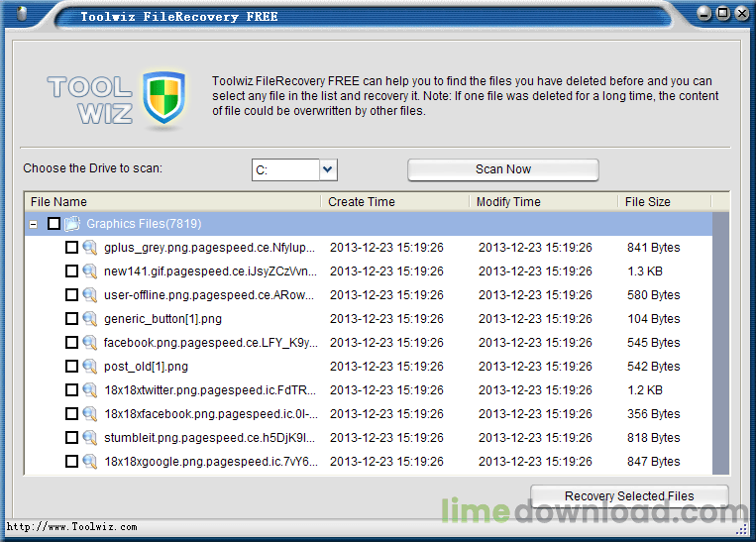
Task: Check the Graphics Files group checkbox
Action: click(x=54, y=224)
